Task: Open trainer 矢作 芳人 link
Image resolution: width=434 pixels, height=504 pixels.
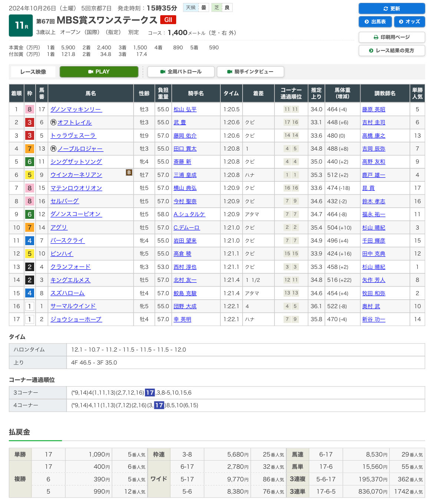Action: pos(374,280)
